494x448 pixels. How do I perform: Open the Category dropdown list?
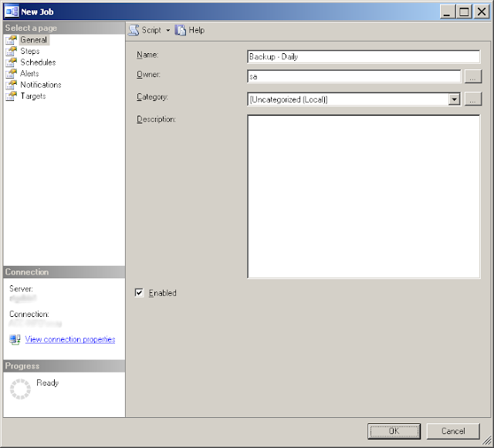pyautogui.click(x=454, y=99)
